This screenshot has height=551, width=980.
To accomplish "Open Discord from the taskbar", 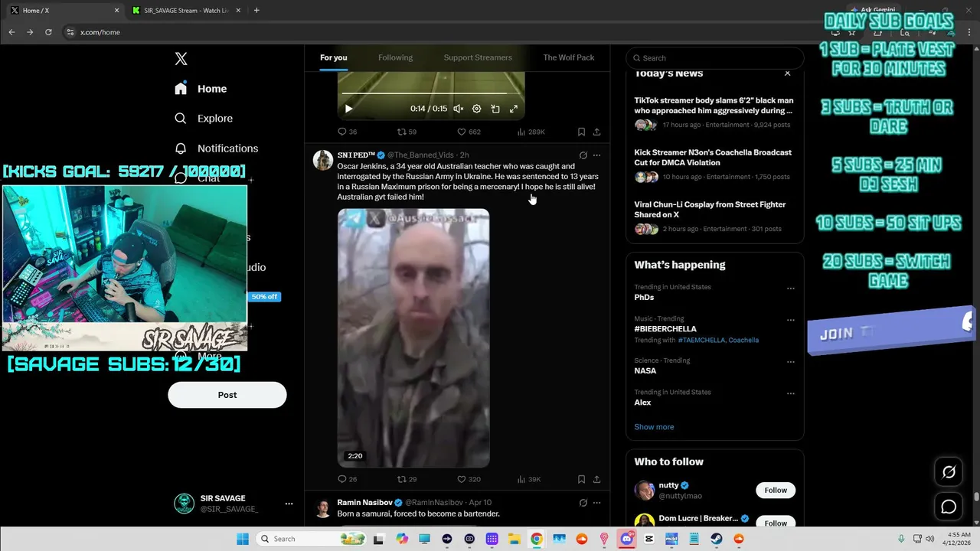I will coord(627,539).
